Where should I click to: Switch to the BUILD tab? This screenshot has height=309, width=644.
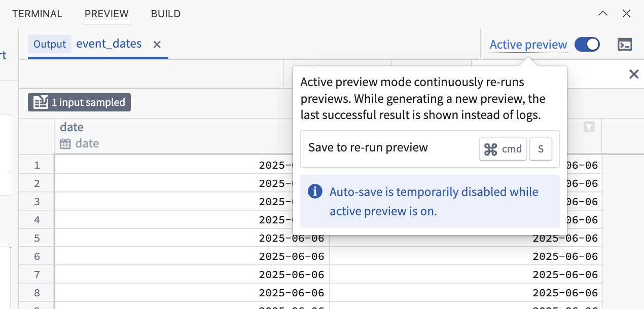(165, 14)
